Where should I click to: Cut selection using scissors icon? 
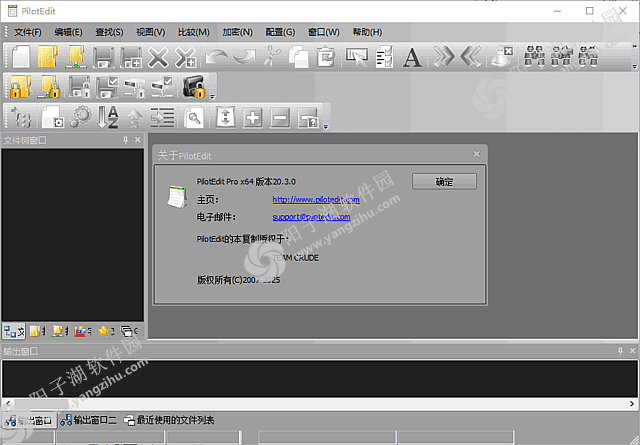272,57
